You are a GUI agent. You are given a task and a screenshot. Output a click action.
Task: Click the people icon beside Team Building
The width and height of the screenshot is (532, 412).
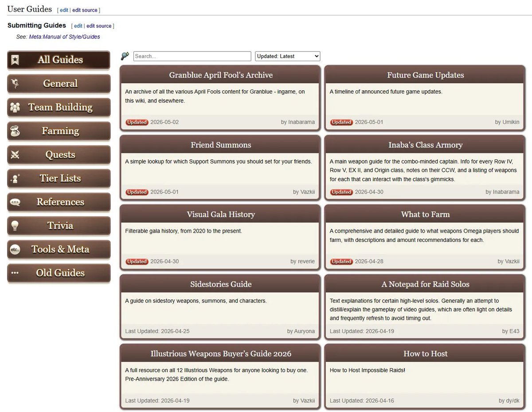(15, 107)
